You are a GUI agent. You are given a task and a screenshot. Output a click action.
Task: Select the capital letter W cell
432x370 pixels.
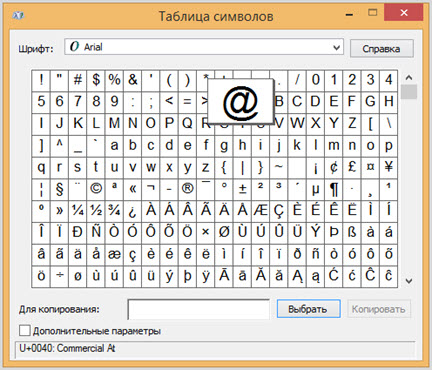point(297,123)
